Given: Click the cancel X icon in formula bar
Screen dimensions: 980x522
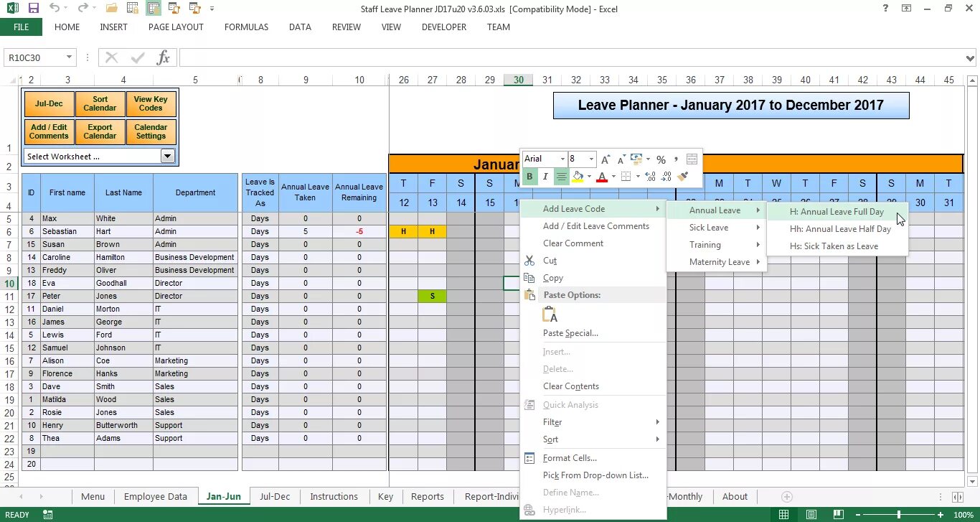Looking at the screenshot, I should pyautogui.click(x=112, y=57).
